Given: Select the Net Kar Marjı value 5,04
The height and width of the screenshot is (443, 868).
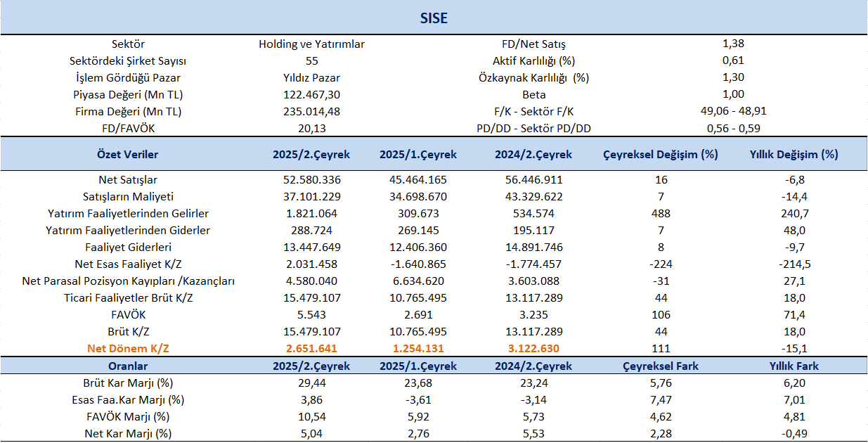Looking at the screenshot, I should tap(311, 433).
